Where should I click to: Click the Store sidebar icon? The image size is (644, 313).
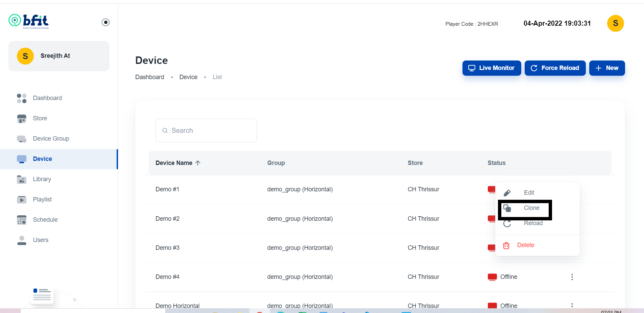pyautogui.click(x=22, y=119)
